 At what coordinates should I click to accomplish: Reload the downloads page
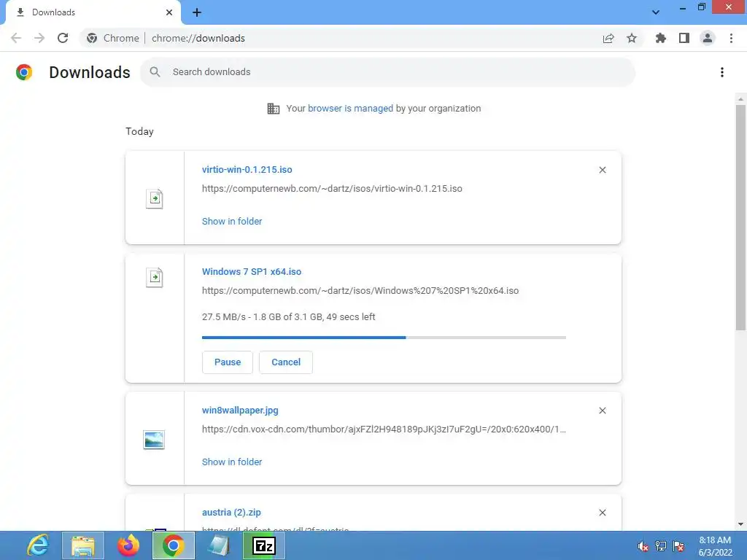pyautogui.click(x=63, y=38)
